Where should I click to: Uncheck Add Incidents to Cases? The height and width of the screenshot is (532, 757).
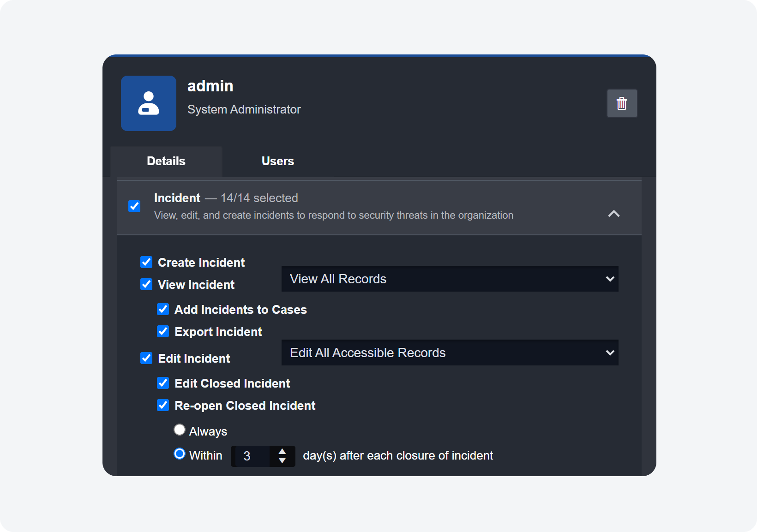click(x=163, y=309)
